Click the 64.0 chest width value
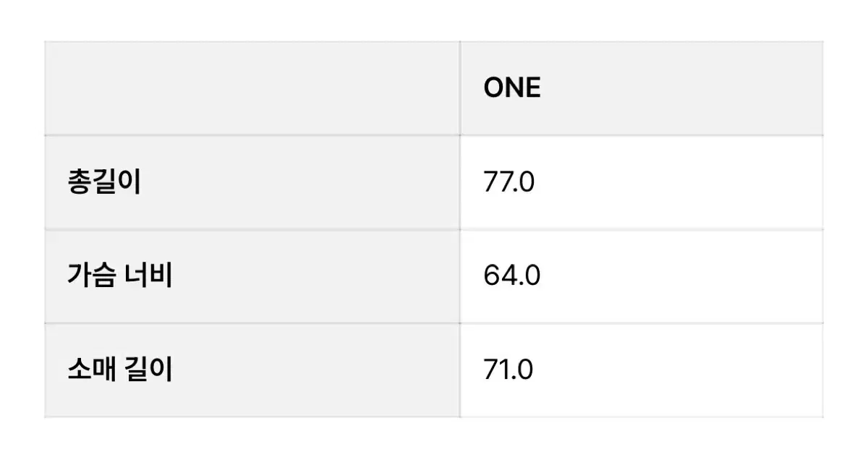868x452 pixels. tap(511, 276)
